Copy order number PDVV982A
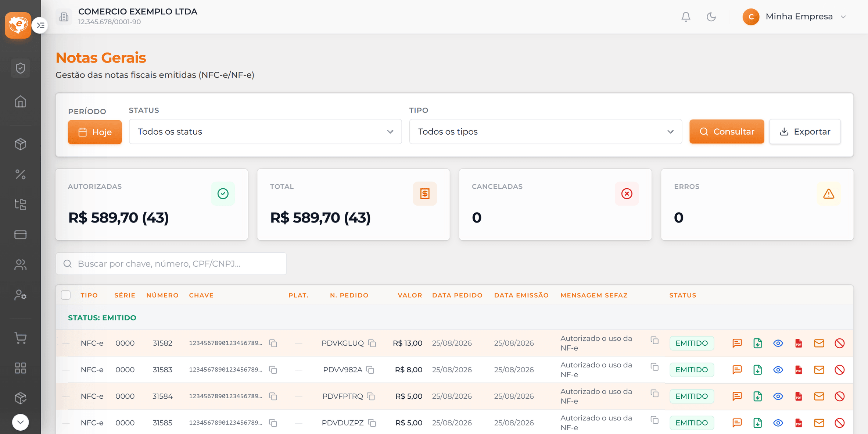Image resolution: width=868 pixels, height=434 pixels. click(x=370, y=370)
